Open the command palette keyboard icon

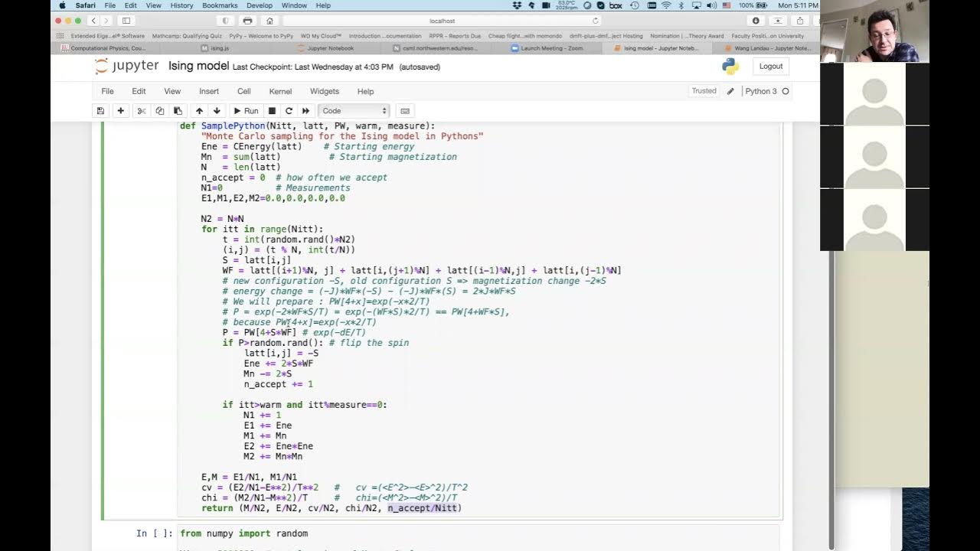[405, 111]
